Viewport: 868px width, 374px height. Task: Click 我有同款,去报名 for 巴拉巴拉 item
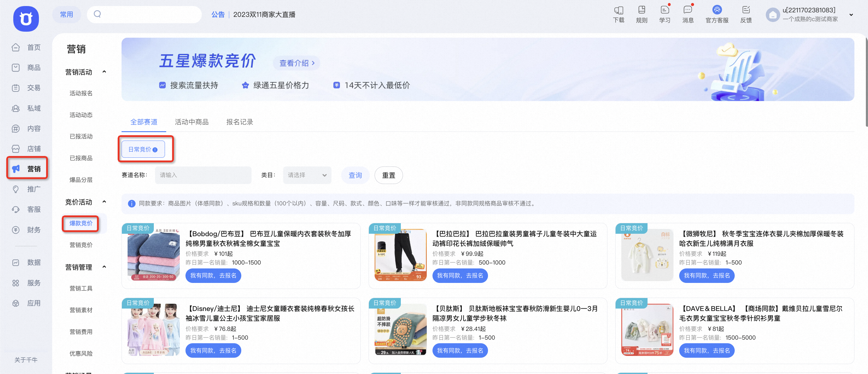point(460,276)
